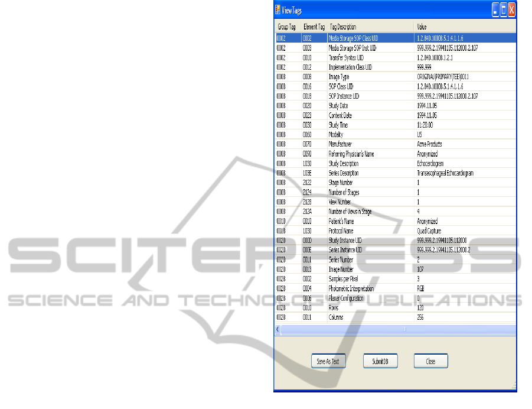Click the horizontal scrollbar left arrow
Viewport: 532px width, 409px height.
(278, 329)
